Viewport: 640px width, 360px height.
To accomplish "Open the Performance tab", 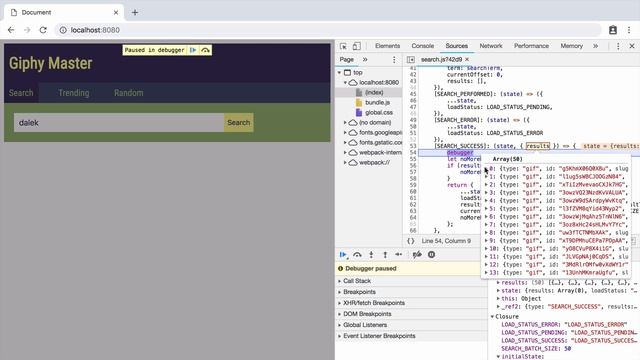I will coord(531,46).
